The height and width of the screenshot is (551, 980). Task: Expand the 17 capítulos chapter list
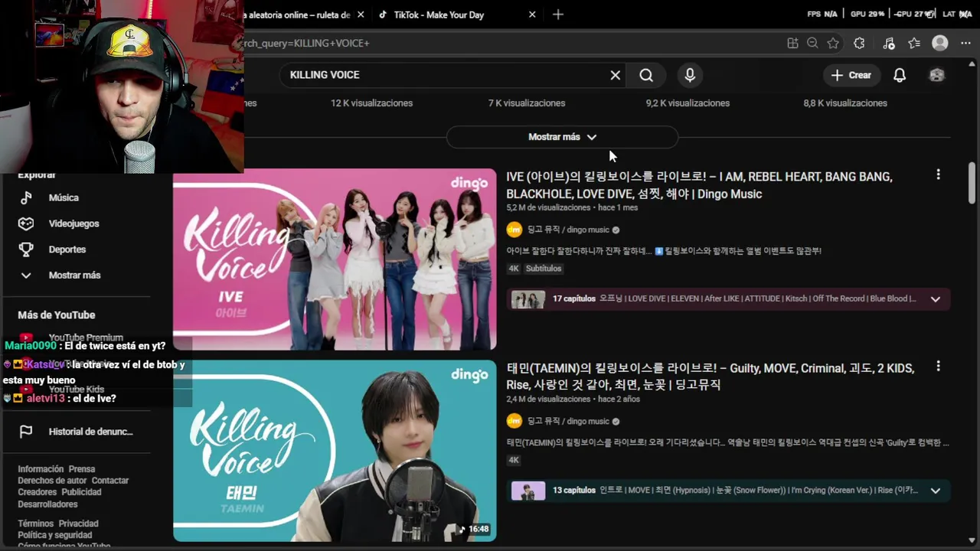pyautogui.click(x=935, y=299)
